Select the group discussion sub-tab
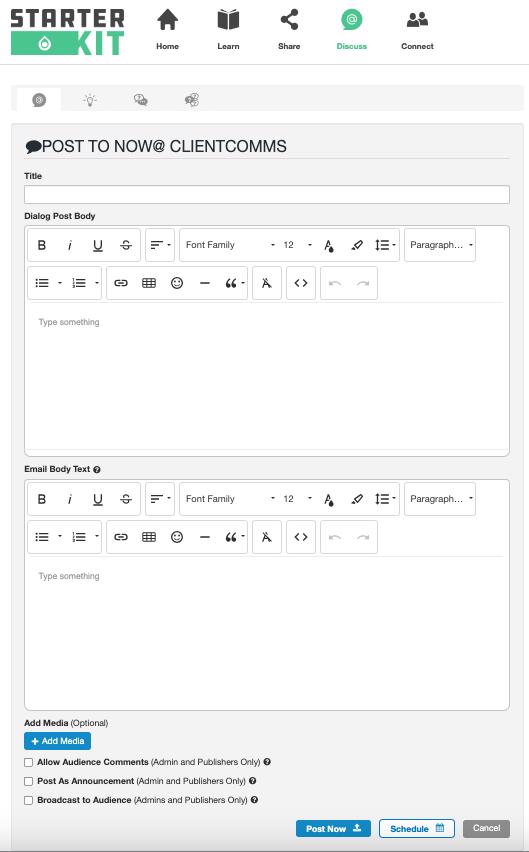529x852 pixels. point(192,100)
